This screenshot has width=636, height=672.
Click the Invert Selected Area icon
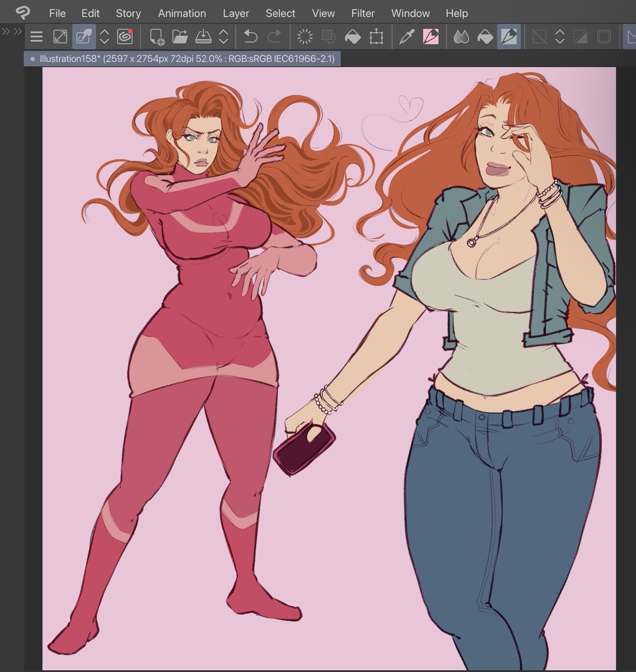point(581,37)
